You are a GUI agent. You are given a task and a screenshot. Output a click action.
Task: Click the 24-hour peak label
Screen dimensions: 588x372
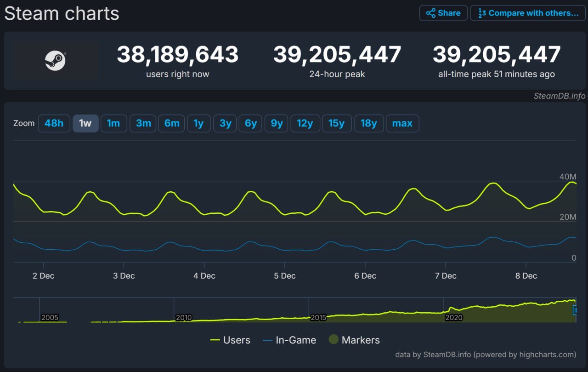tap(337, 74)
